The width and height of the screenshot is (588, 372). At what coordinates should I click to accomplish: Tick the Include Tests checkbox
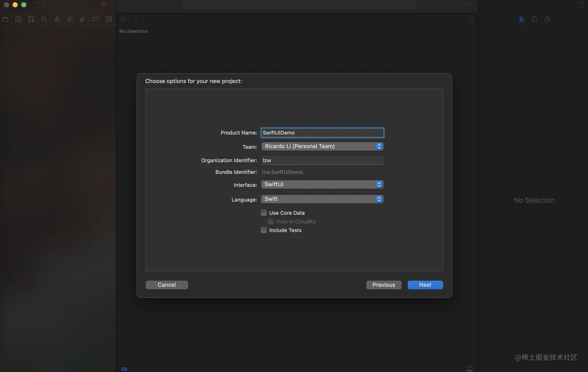264,230
